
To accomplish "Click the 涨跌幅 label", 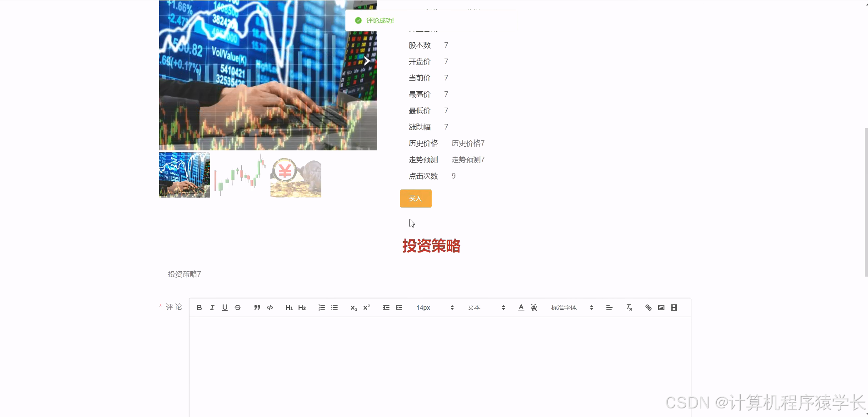I will [x=419, y=127].
